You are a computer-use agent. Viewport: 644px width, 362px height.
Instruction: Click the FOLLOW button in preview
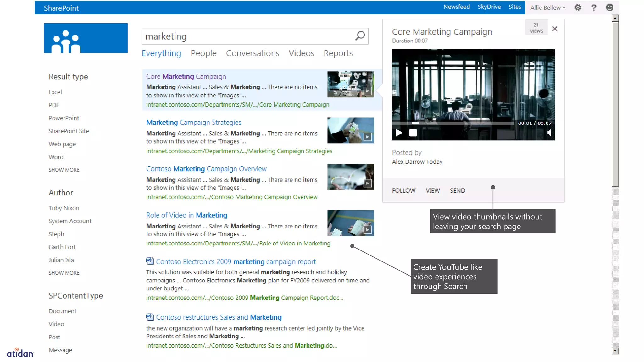[403, 190]
